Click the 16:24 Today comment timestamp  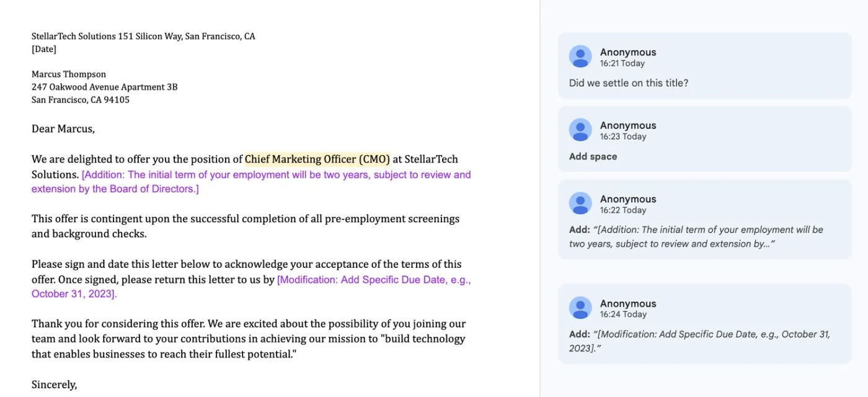[x=622, y=314]
